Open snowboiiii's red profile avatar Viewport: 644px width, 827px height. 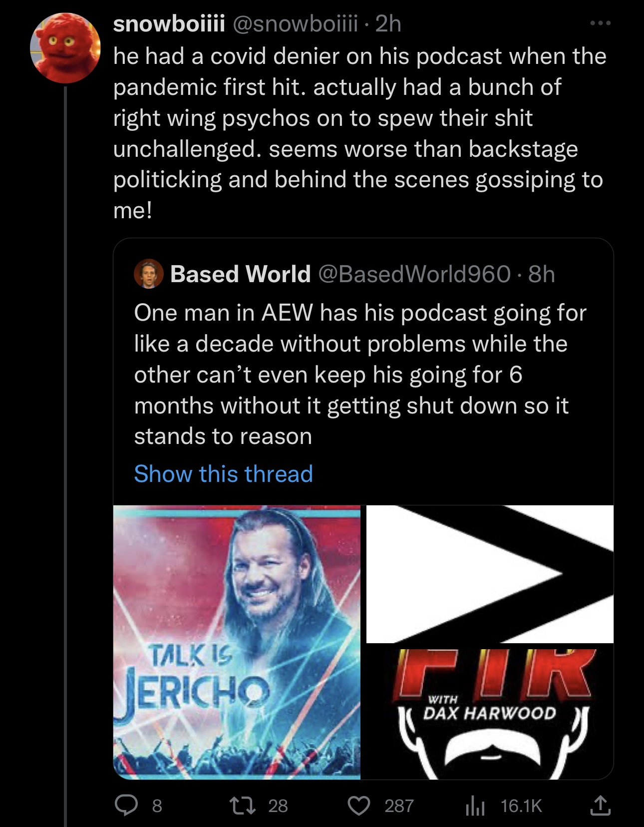pyautogui.click(x=65, y=48)
